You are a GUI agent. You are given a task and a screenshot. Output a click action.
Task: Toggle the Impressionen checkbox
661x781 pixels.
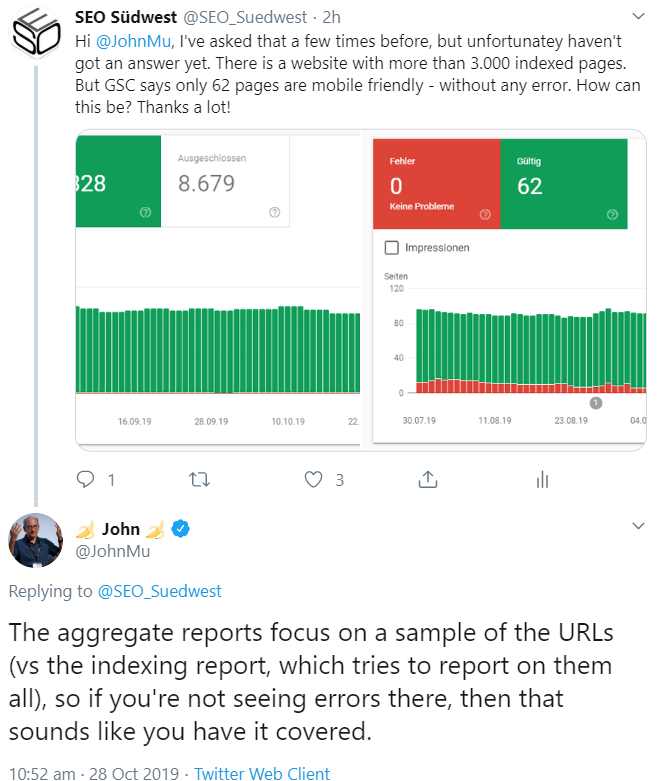391,247
